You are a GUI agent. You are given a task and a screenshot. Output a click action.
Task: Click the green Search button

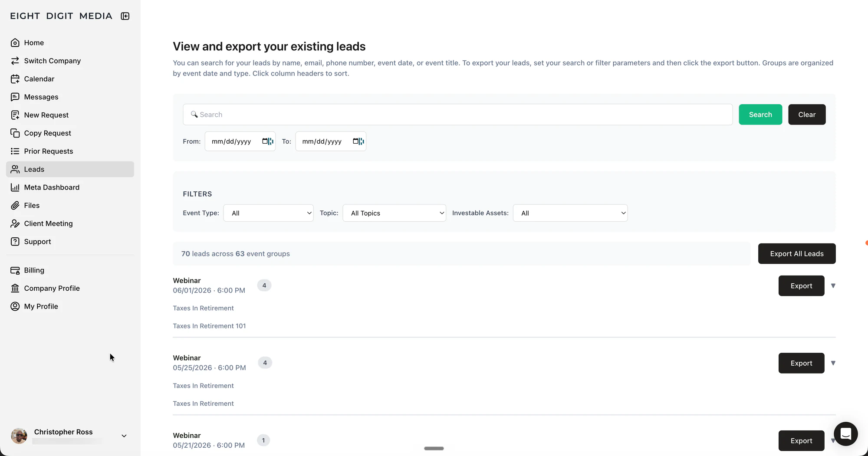pos(760,115)
